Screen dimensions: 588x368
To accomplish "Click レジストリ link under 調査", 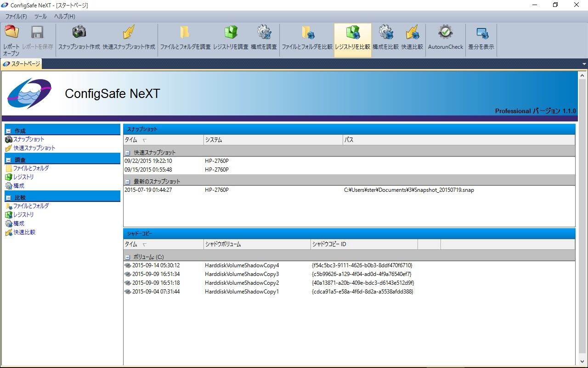I will (23, 177).
